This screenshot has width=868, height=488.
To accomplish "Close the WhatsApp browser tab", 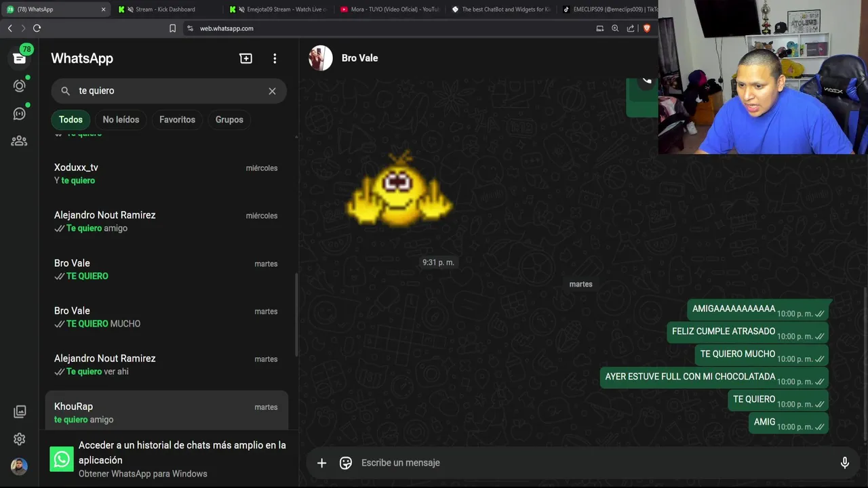I will point(103,9).
